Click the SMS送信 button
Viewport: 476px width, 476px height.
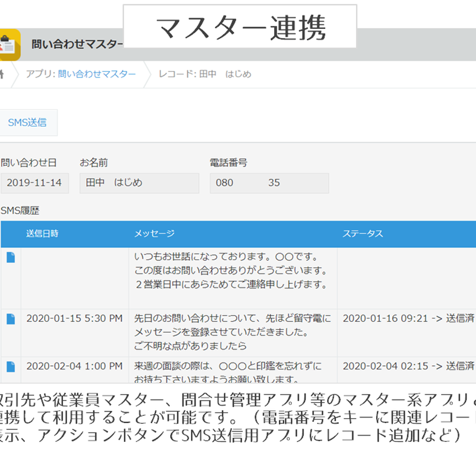[27, 123]
